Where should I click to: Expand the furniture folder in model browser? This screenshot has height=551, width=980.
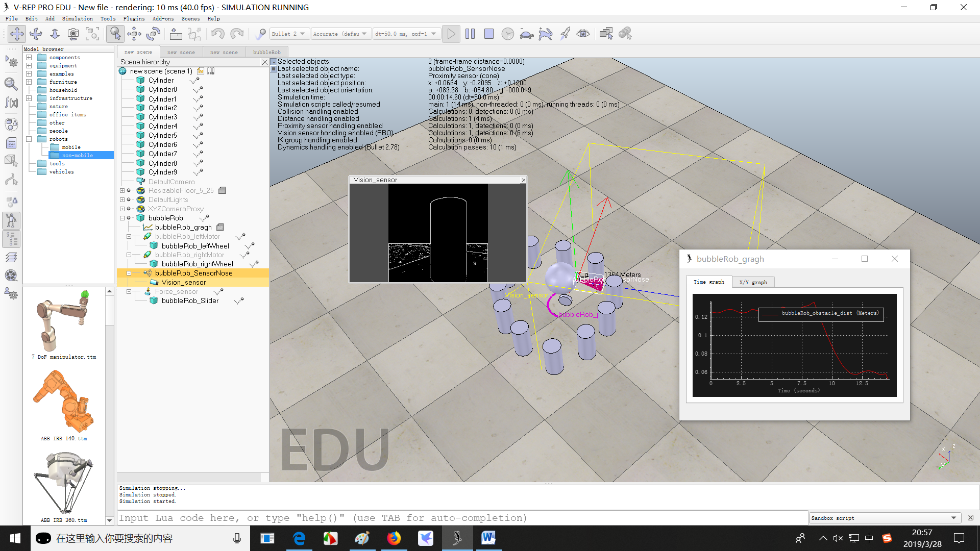coord(29,82)
